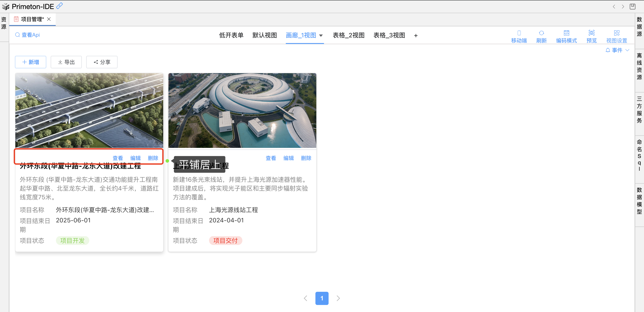Select page 1 in pagination
This screenshot has width=644, height=312.
coord(322,298)
